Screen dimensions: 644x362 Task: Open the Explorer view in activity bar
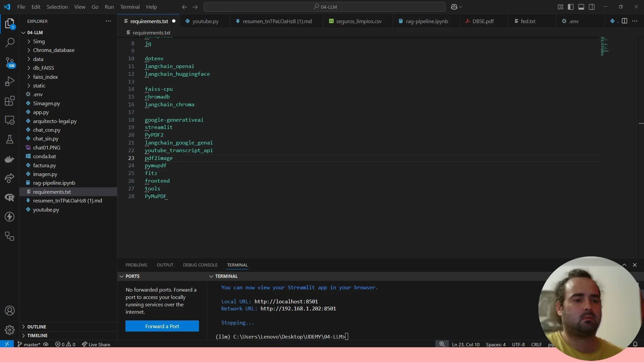(x=10, y=23)
